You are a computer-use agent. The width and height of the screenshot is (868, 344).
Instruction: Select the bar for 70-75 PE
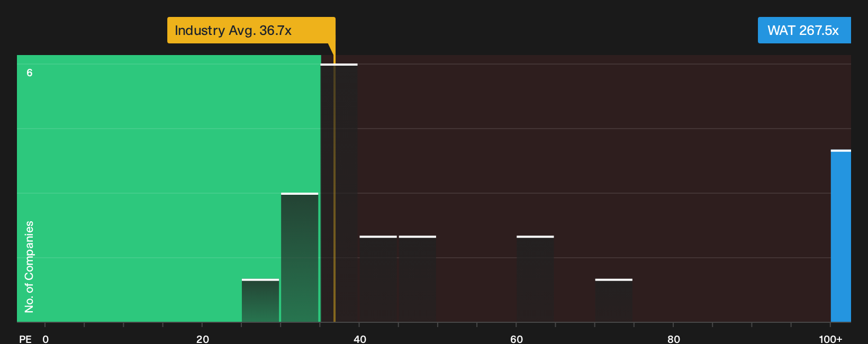pyautogui.click(x=614, y=301)
